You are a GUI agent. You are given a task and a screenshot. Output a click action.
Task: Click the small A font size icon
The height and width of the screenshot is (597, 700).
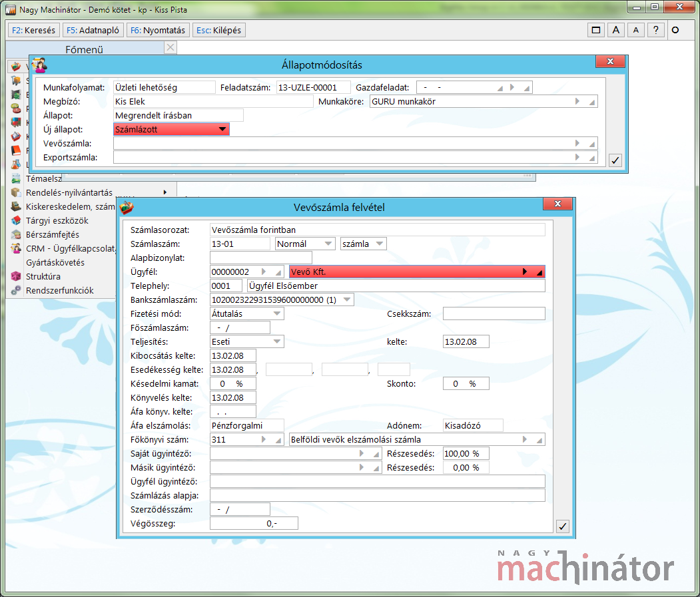pyautogui.click(x=635, y=30)
